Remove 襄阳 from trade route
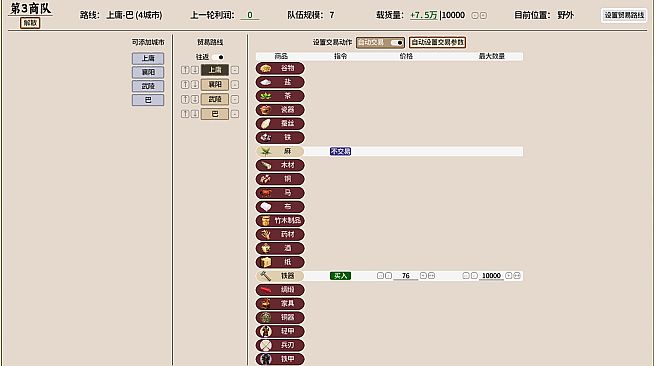Viewport: 654px width, 366px height. click(235, 85)
